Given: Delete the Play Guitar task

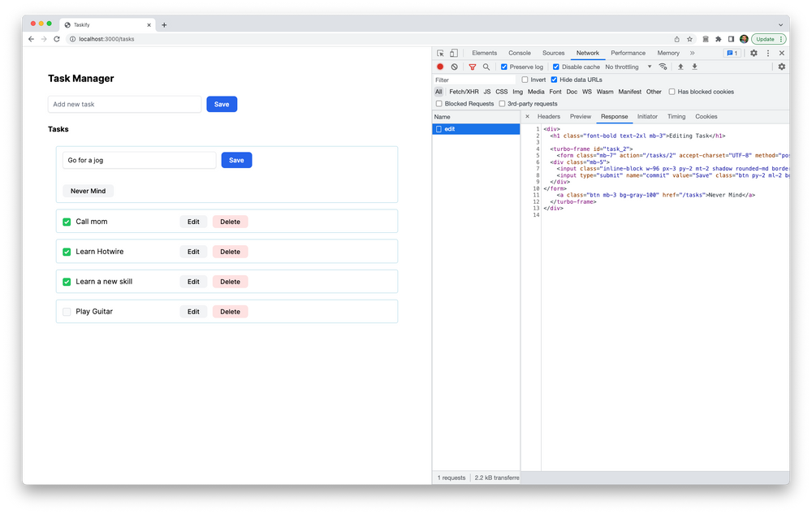Looking at the screenshot, I should click(x=230, y=311).
